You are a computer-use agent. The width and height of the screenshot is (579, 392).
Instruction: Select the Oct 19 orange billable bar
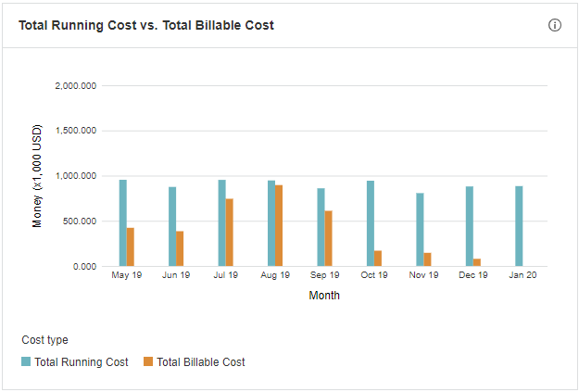point(378,259)
